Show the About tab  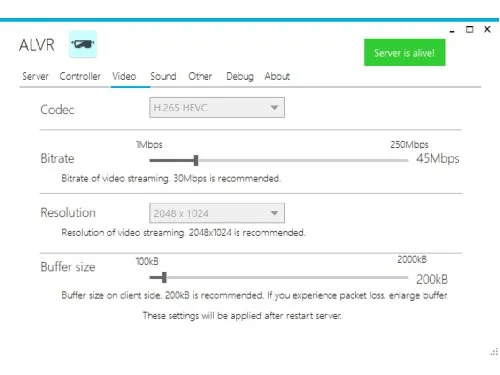click(277, 76)
